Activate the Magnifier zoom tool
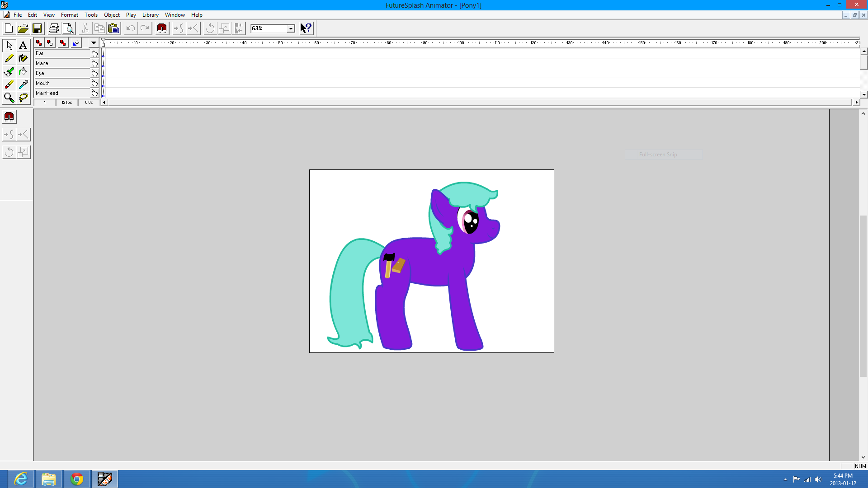868x488 pixels. [x=9, y=98]
